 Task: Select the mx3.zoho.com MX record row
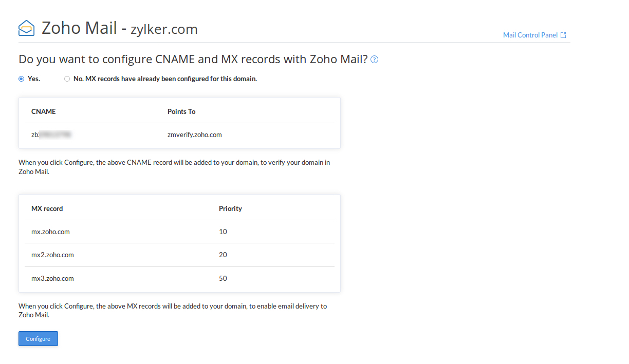(x=52, y=279)
